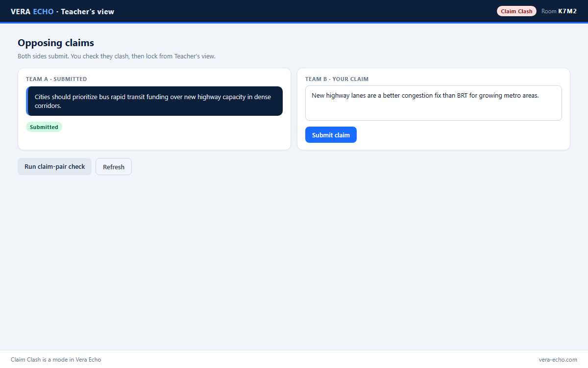Submit the Team B claim
588x368 pixels.
331,135
